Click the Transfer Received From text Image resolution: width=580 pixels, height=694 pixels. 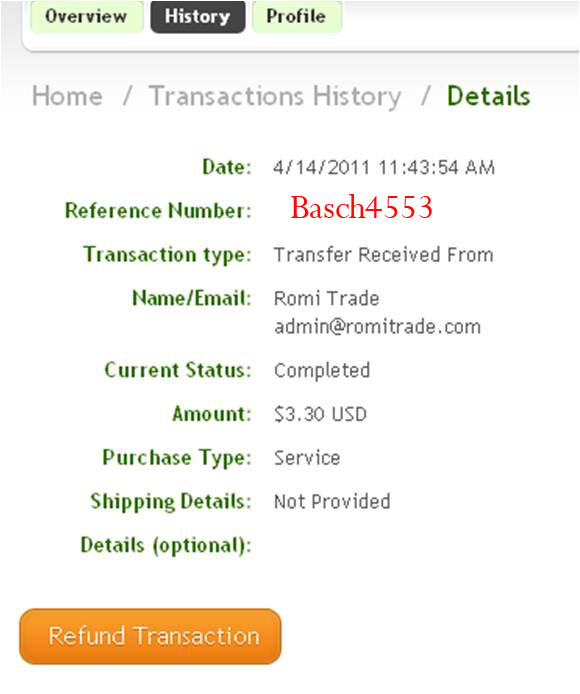[x=383, y=254]
